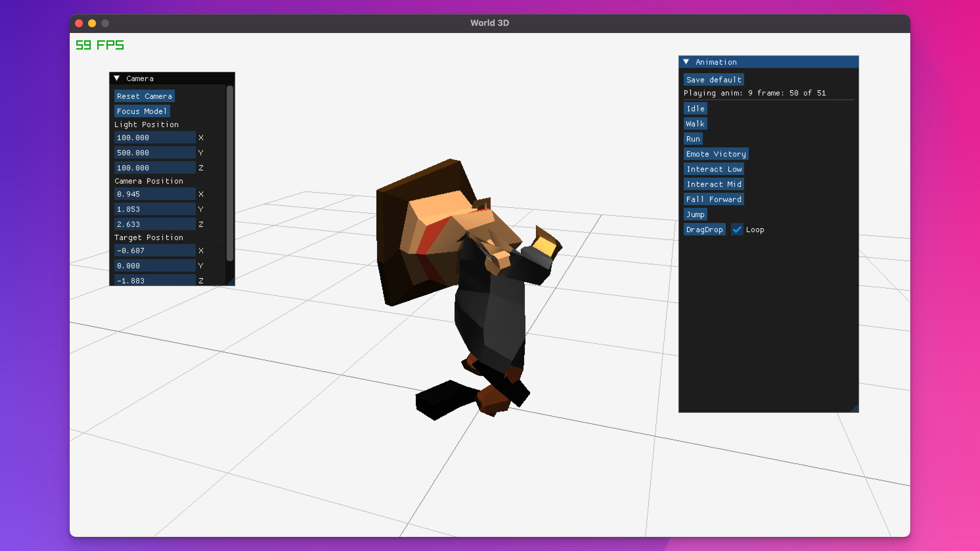Collapse the Camera panel triangle
The image size is (980, 551).
(x=117, y=78)
